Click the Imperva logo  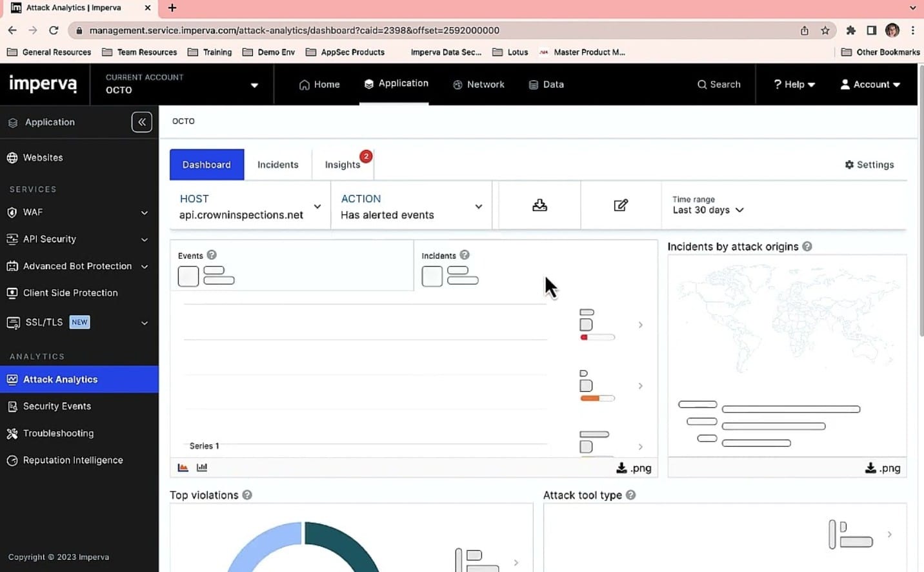(x=43, y=84)
